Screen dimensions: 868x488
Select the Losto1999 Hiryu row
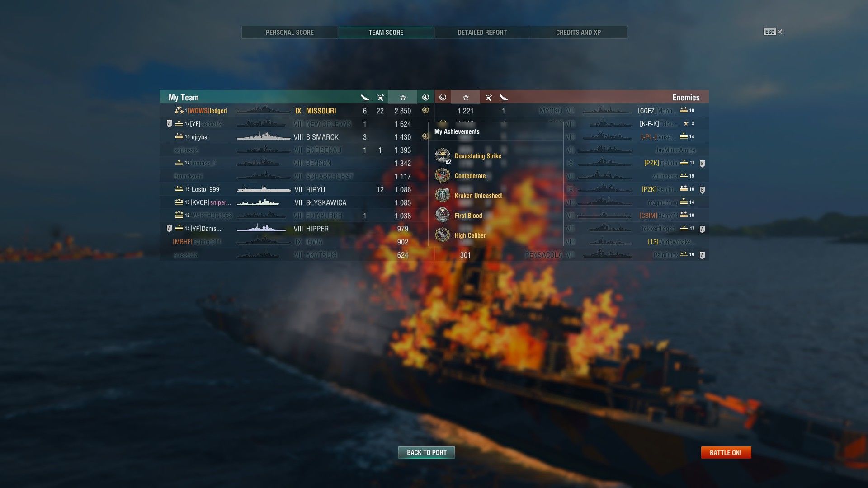pos(297,189)
